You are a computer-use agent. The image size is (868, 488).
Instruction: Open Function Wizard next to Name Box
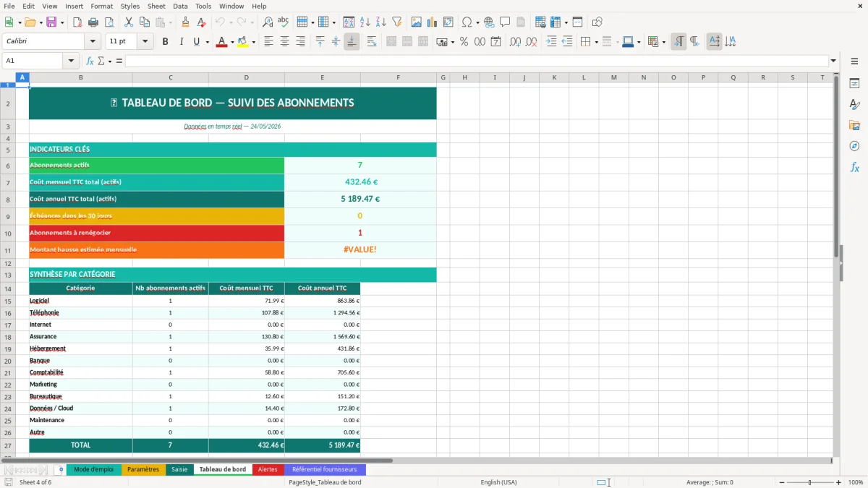90,61
